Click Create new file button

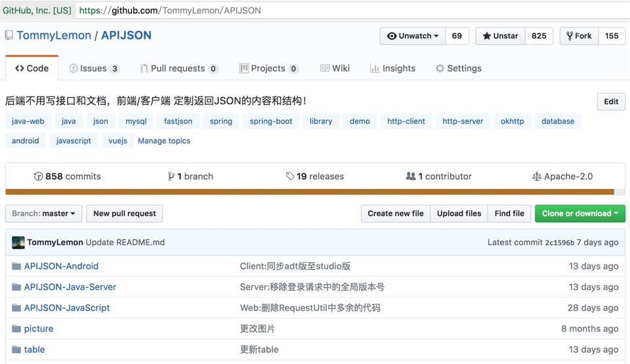[x=396, y=213]
